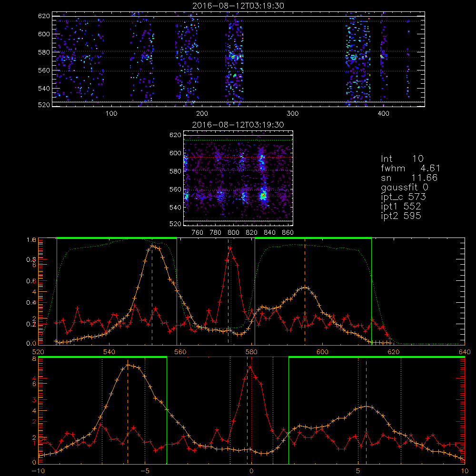Click the wide spectral image at the top
476x476 pixels.
point(238,59)
